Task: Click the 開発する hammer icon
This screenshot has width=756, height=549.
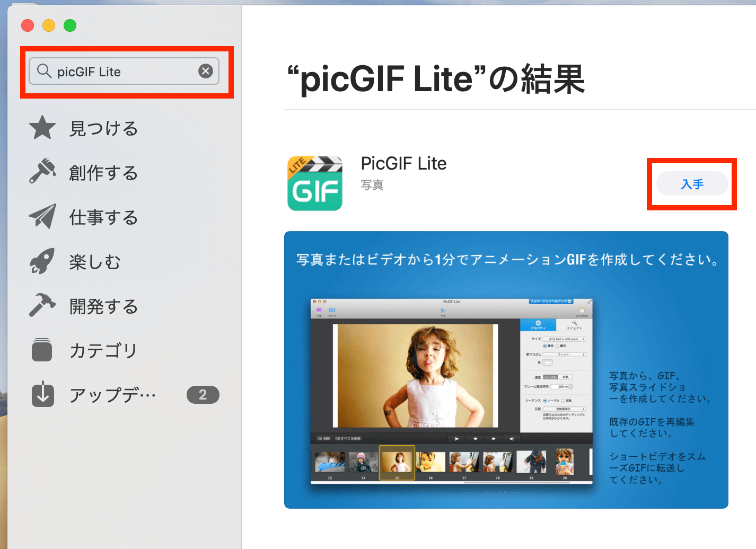Action: coord(42,305)
